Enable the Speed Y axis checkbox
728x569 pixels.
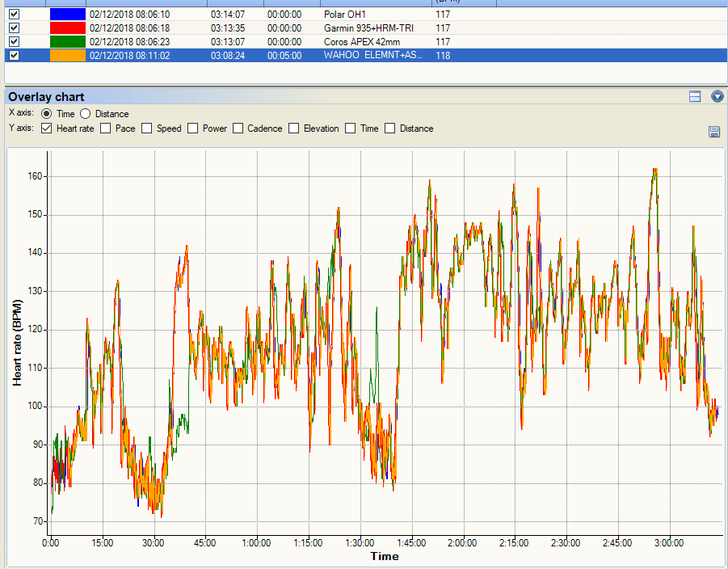(x=147, y=129)
